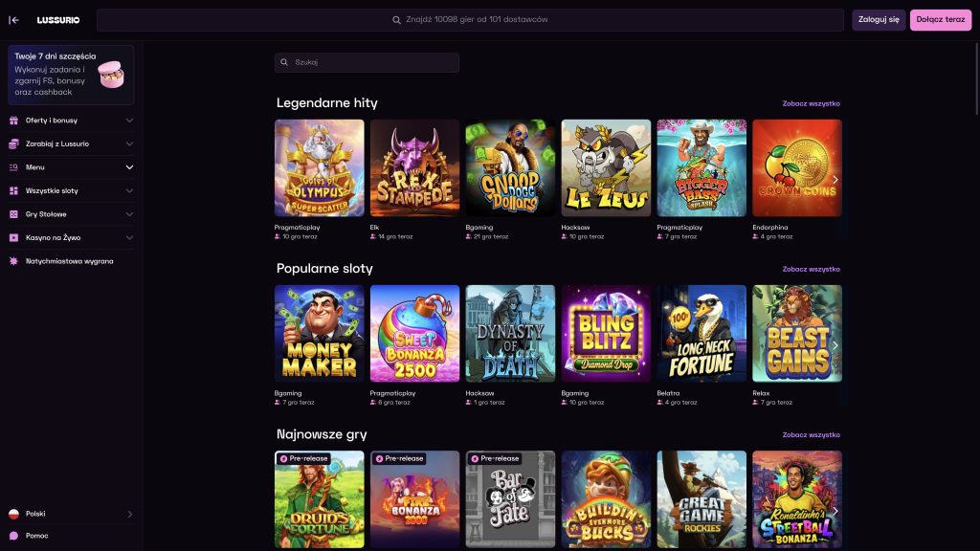Screen dimensions: 980x551
Task: Expand the Oferty i bonusy section
Action: click(x=129, y=121)
